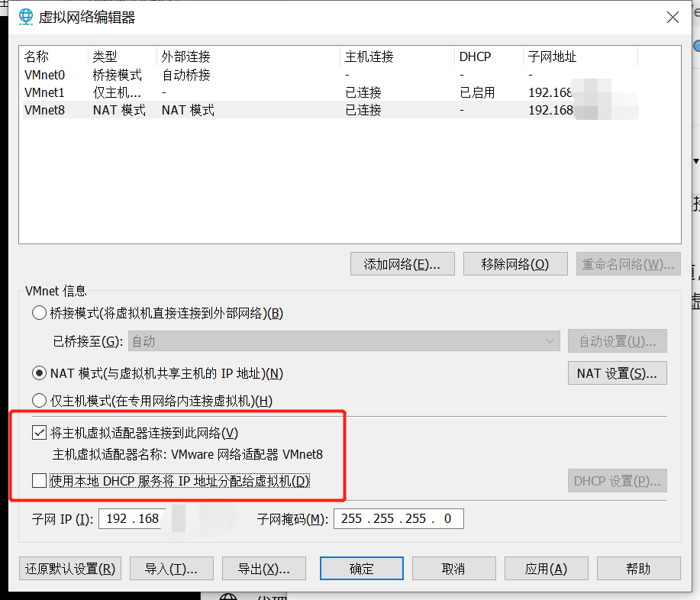Click the DHCP column header
This screenshot has height=600, width=700.
489,56
